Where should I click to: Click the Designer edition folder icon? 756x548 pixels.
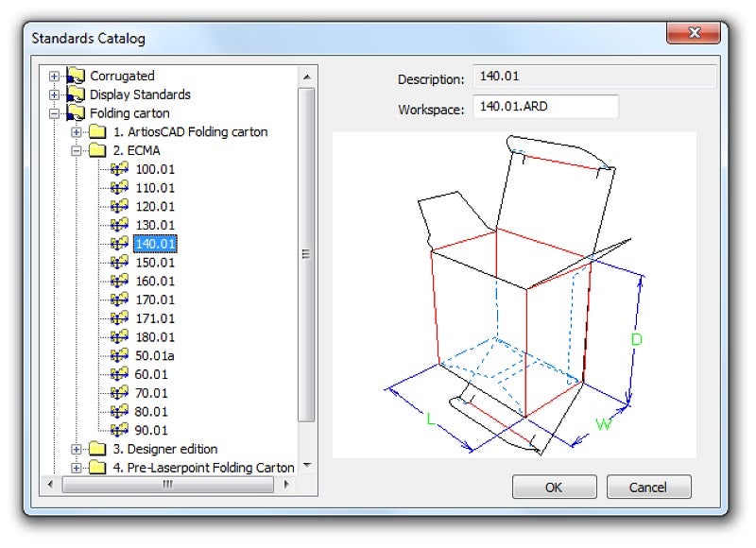(96, 450)
